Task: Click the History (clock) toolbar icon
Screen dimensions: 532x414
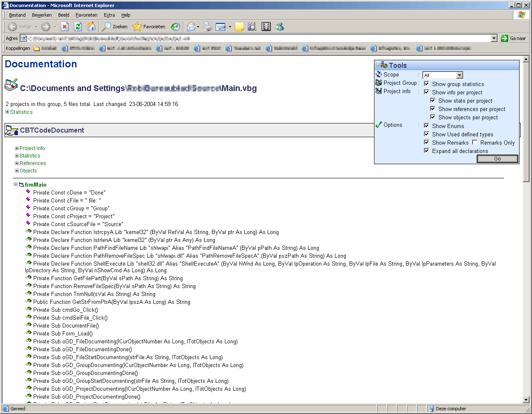Action: pos(176,27)
